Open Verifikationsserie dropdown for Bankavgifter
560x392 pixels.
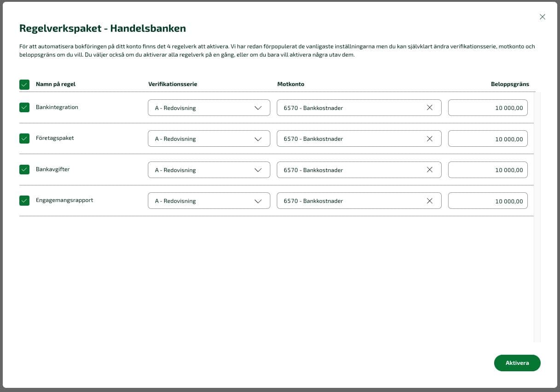point(209,170)
